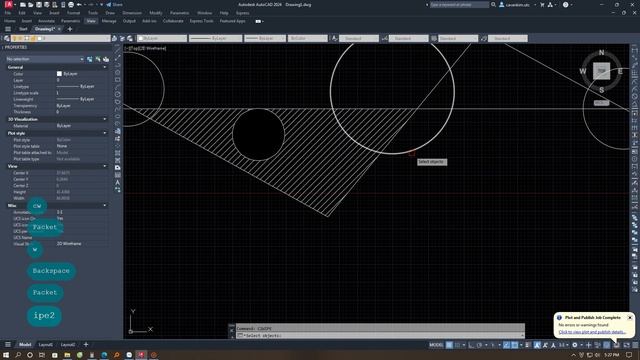
Task: Toggle Snap mode in status bar
Action: click(458, 345)
